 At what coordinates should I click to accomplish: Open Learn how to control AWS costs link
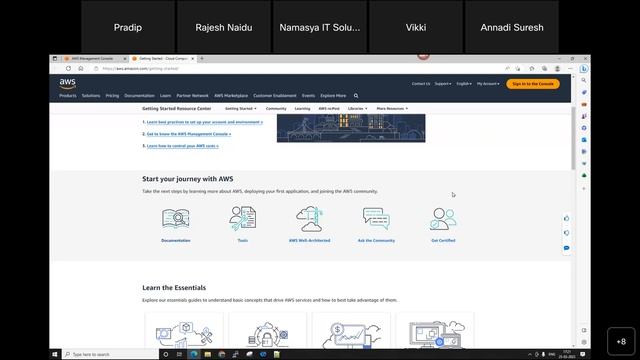pos(182,146)
